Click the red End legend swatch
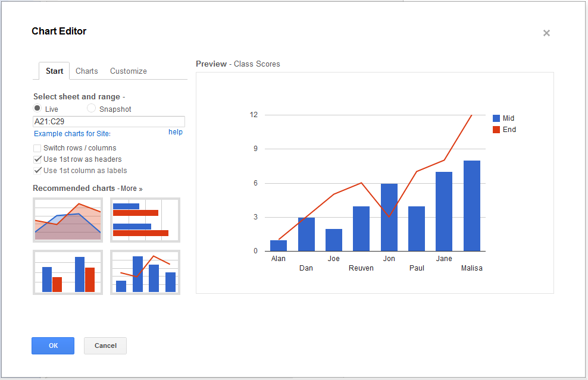The image size is (588, 380). (496, 130)
